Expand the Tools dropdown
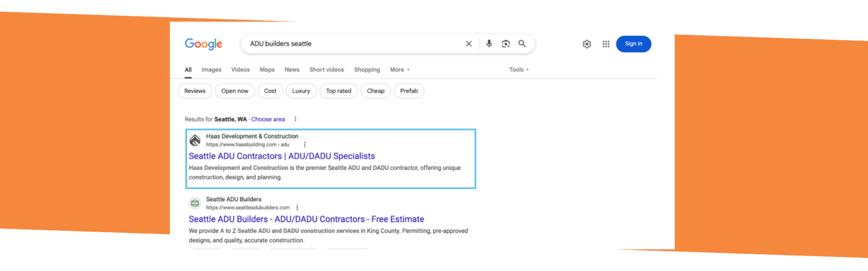 coord(519,70)
